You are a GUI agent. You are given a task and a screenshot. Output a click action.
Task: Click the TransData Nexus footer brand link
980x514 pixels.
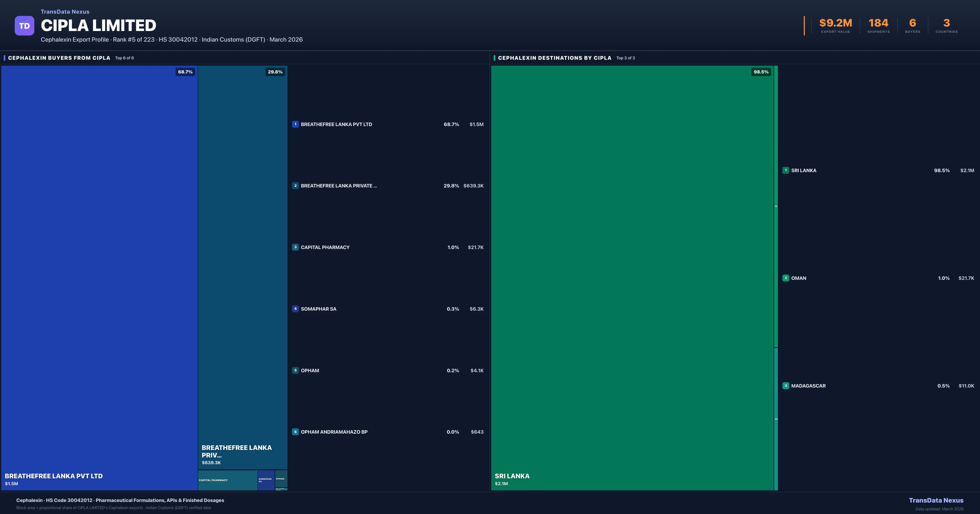936,500
